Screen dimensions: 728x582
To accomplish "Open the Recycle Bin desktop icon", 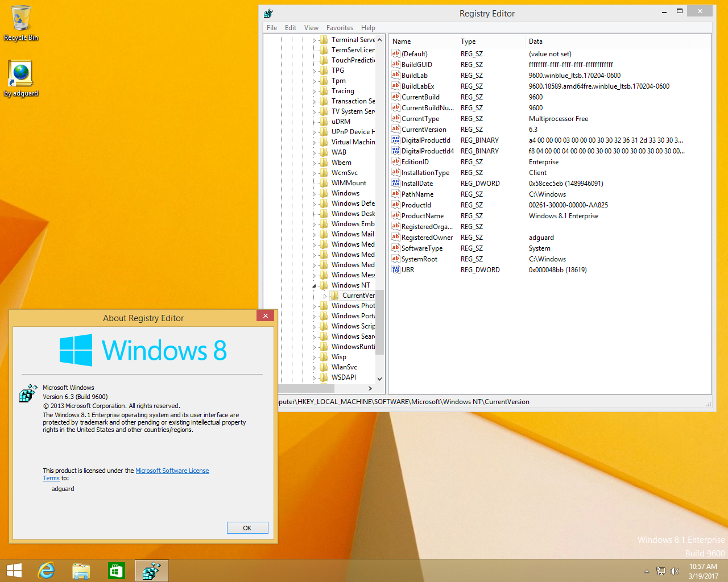I will [x=21, y=23].
